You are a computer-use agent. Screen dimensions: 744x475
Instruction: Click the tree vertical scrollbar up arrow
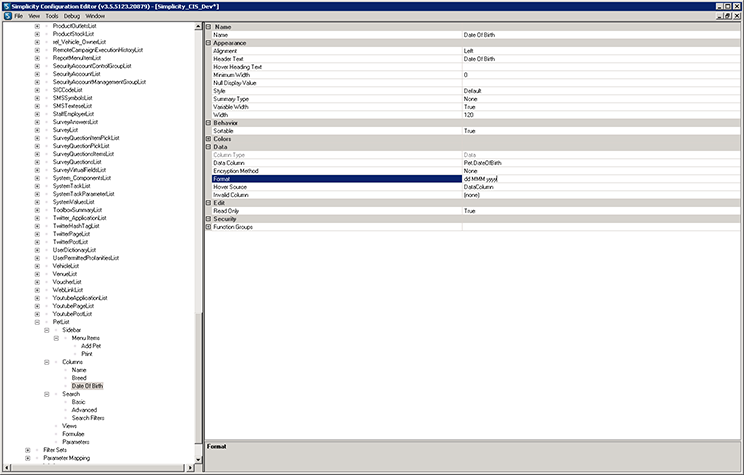click(198, 27)
